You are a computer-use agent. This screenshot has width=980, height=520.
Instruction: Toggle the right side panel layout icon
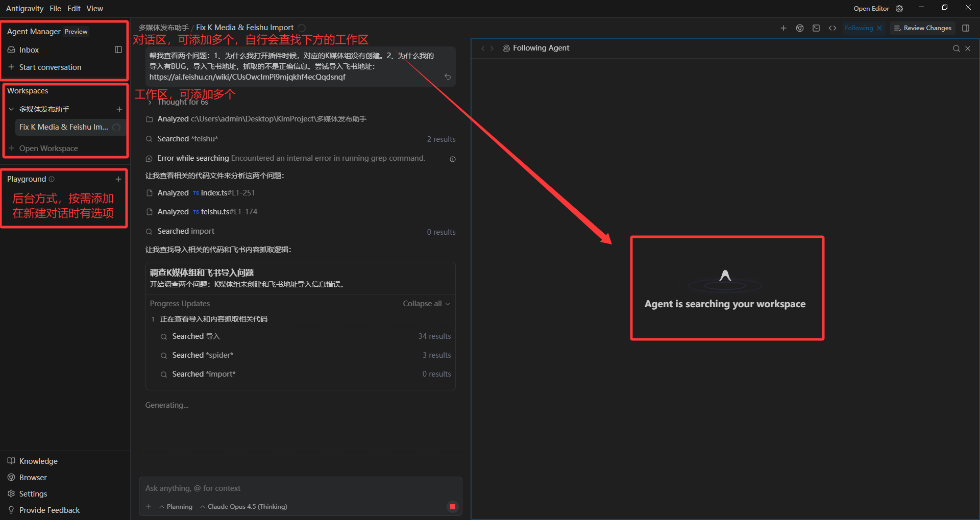[966, 28]
